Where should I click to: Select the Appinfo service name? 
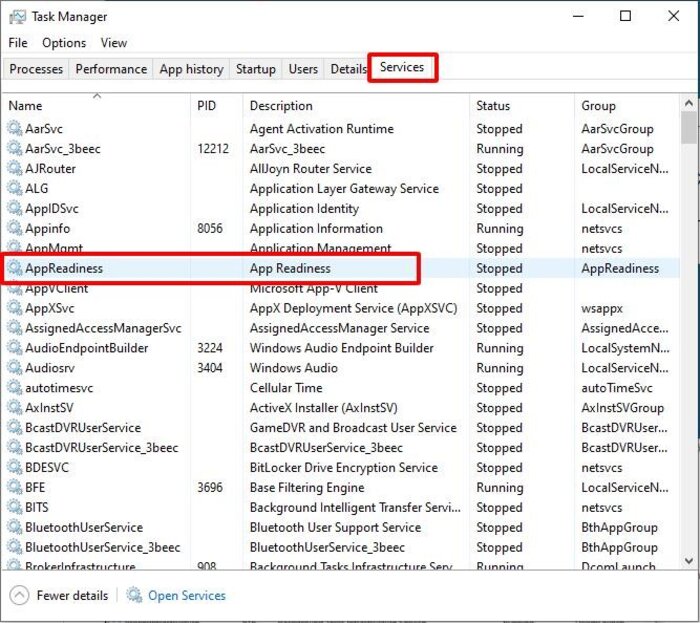pyautogui.click(x=47, y=228)
